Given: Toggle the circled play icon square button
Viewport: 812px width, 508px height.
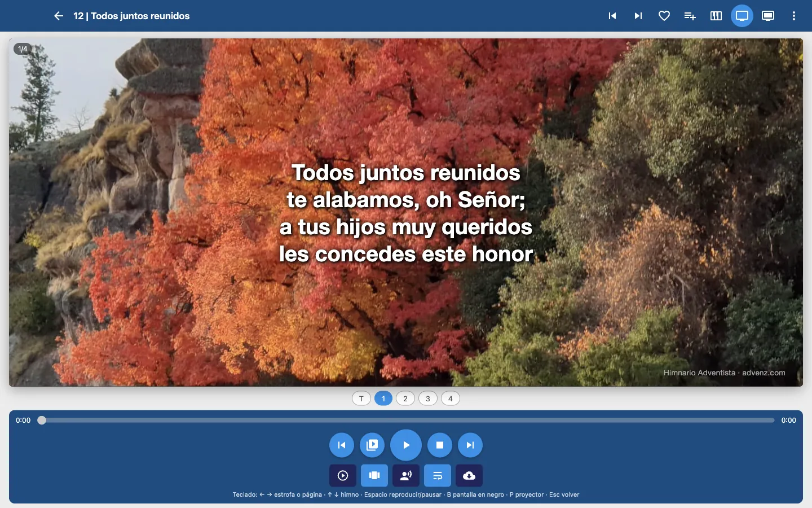Looking at the screenshot, I should [x=343, y=475].
